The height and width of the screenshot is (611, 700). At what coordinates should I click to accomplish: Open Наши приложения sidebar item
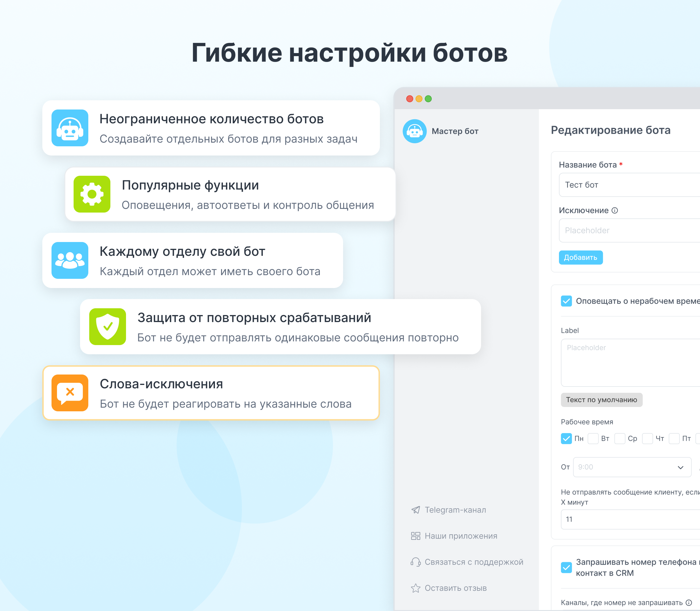[461, 536]
